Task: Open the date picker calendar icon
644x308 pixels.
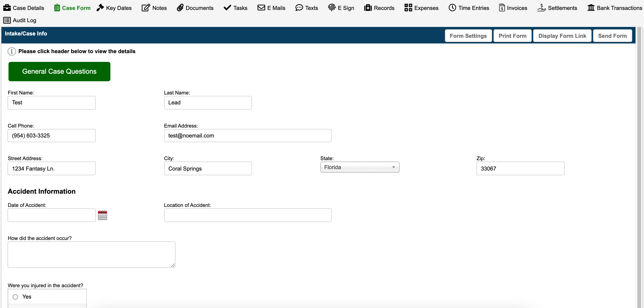Action: 103,215
